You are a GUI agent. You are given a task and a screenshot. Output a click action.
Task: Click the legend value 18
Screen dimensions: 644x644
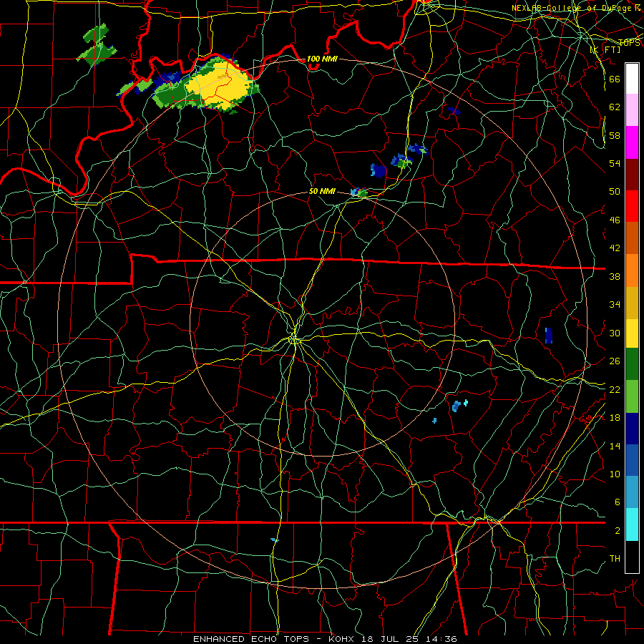pyautogui.click(x=615, y=417)
